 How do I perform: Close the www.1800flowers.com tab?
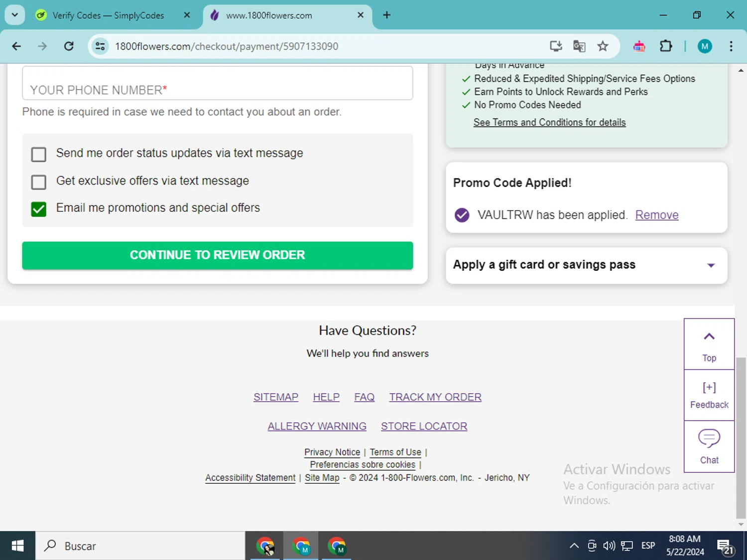click(361, 15)
